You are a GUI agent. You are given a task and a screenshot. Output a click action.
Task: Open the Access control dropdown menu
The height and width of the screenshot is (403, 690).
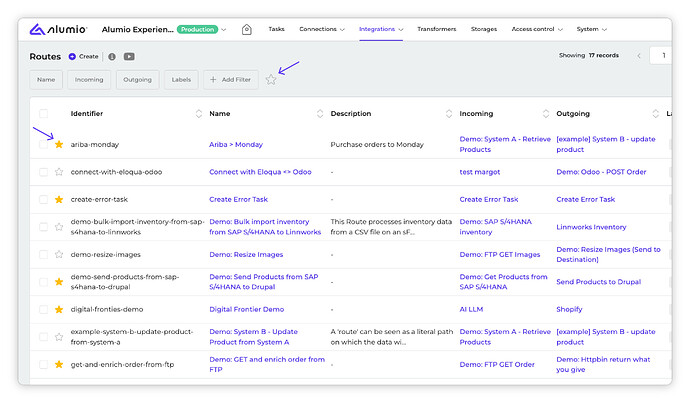[537, 29]
